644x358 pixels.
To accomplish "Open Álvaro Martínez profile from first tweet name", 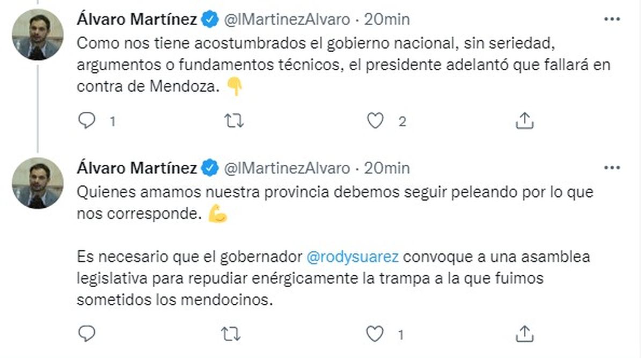I will 137,20.
